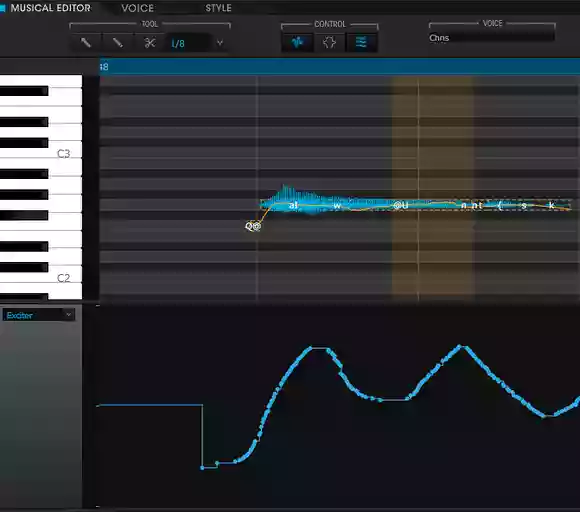Toggle the waveform display control
Image resolution: width=580 pixels, height=512 pixels.
pos(297,43)
